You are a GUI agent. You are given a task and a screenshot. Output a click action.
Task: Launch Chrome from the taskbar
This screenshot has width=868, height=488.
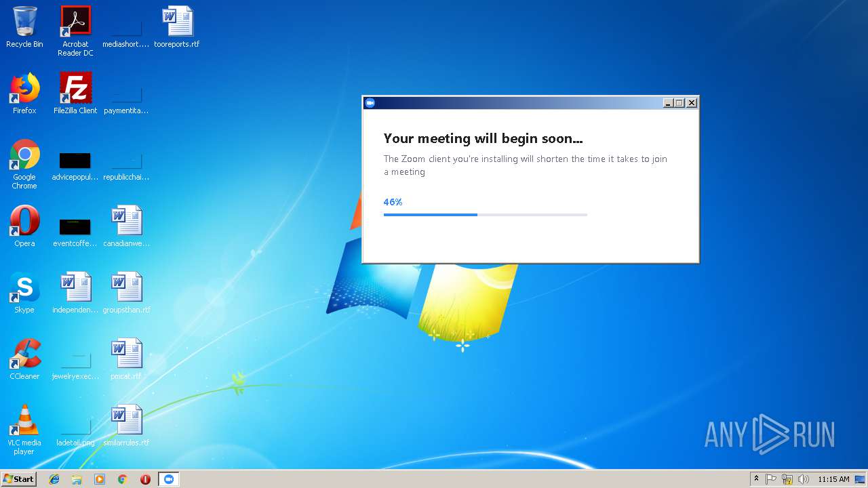point(122,479)
